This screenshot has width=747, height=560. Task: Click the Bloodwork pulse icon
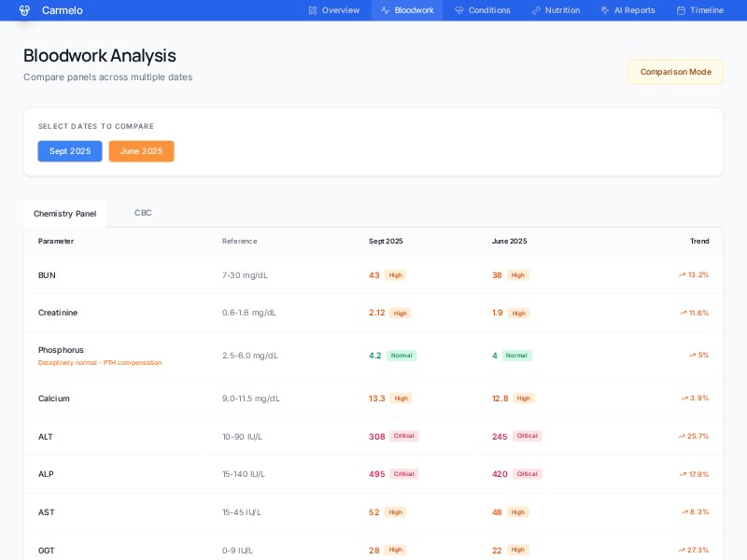(385, 10)
